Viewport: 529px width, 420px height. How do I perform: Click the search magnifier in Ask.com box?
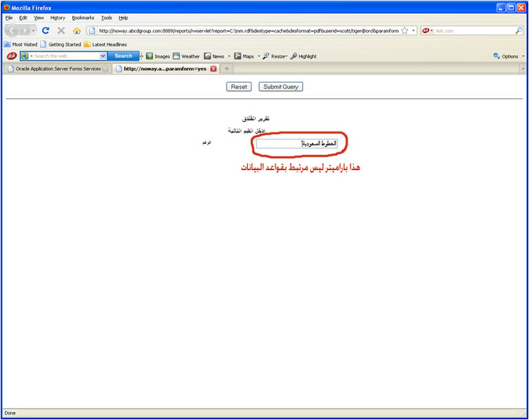(519, 31)
